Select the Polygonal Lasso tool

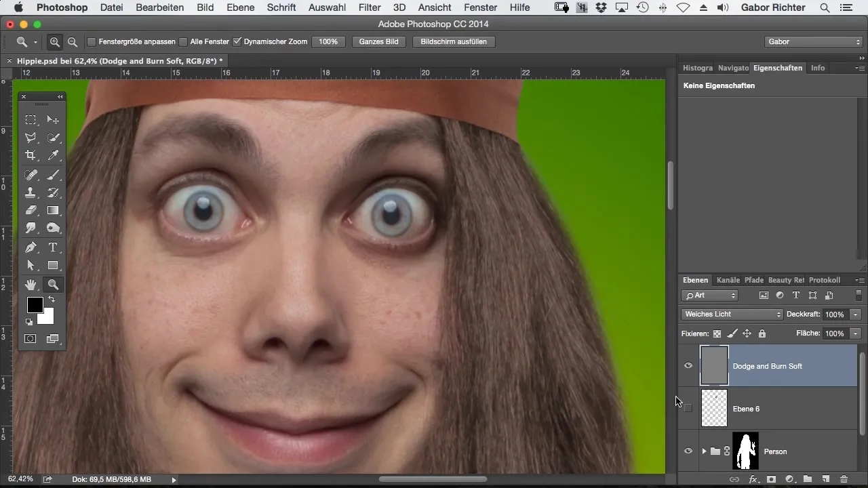[x=31, y=138]
